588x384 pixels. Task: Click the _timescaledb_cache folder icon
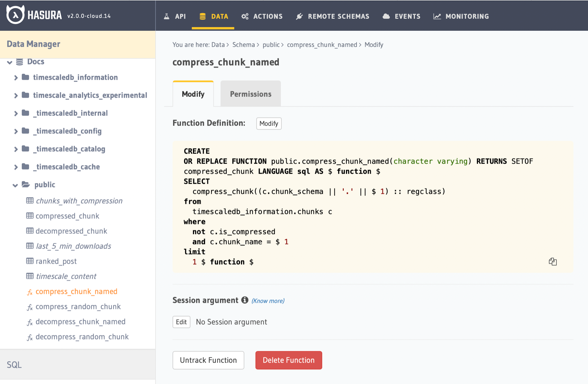coord(26,166)
